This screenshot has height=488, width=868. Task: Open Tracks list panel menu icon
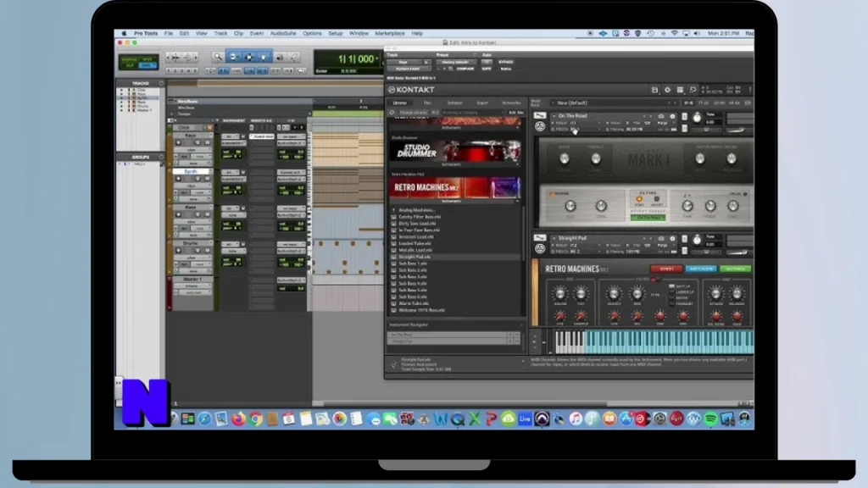point(161,84)
